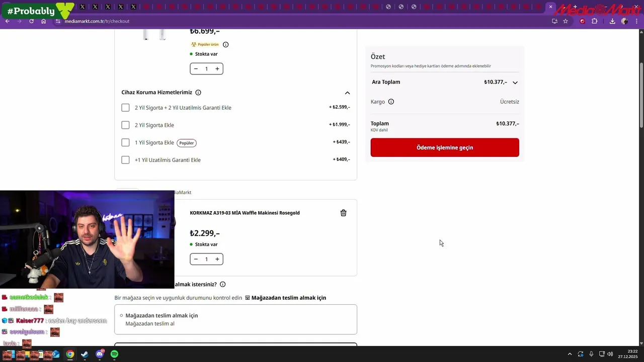The width and height of the screenshot is (644, 362).
Task: Collapse Cihaz Koruma Hizmetlerimiz section
Action: [347, 93]
